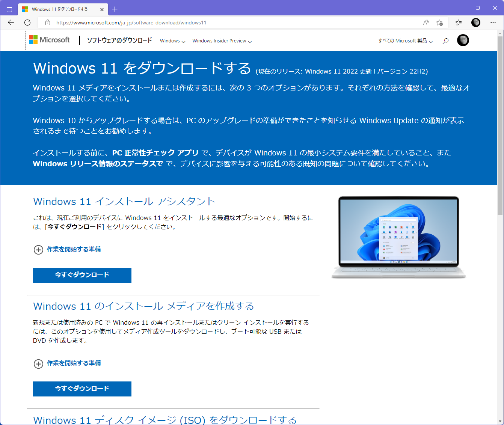
Task: Expand 作業を開始する準備 under installation media section
Action: pyautogui.click(x=68, y=363)
